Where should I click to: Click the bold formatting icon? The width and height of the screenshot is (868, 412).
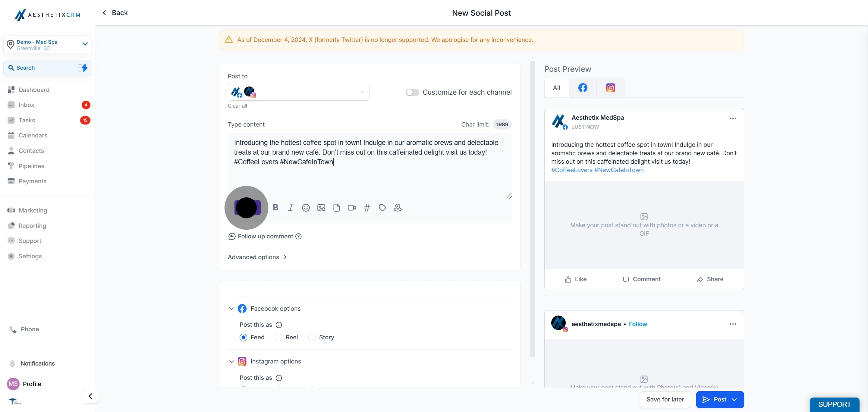coord(275,208)
